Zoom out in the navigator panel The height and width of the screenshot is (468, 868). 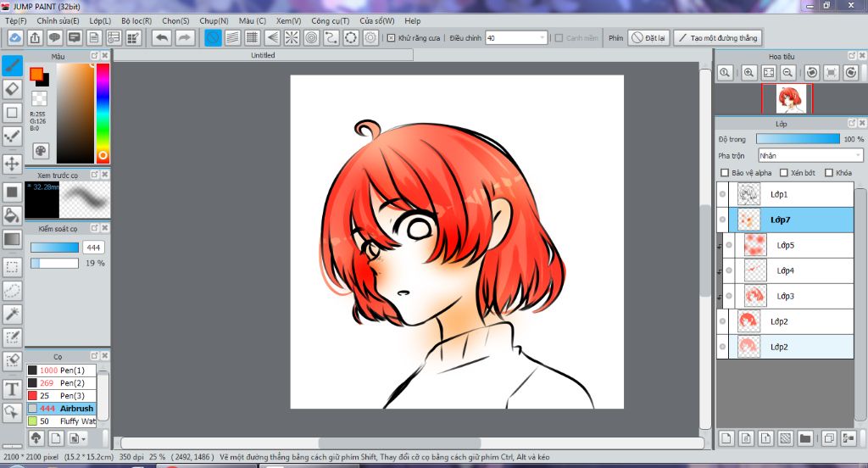(788, 73)
